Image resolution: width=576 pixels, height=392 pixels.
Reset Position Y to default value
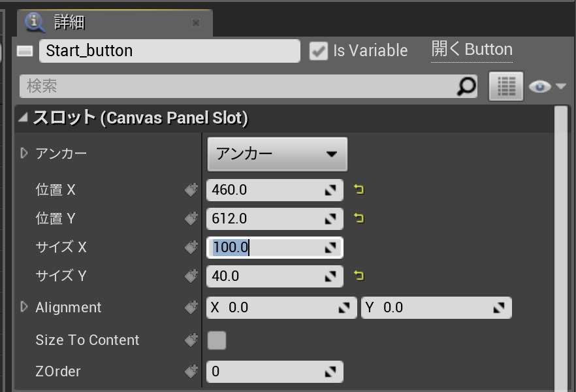coord(359,218)
